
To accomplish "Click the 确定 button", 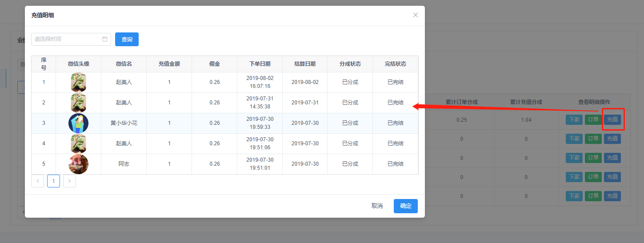I will coord(406,206).
